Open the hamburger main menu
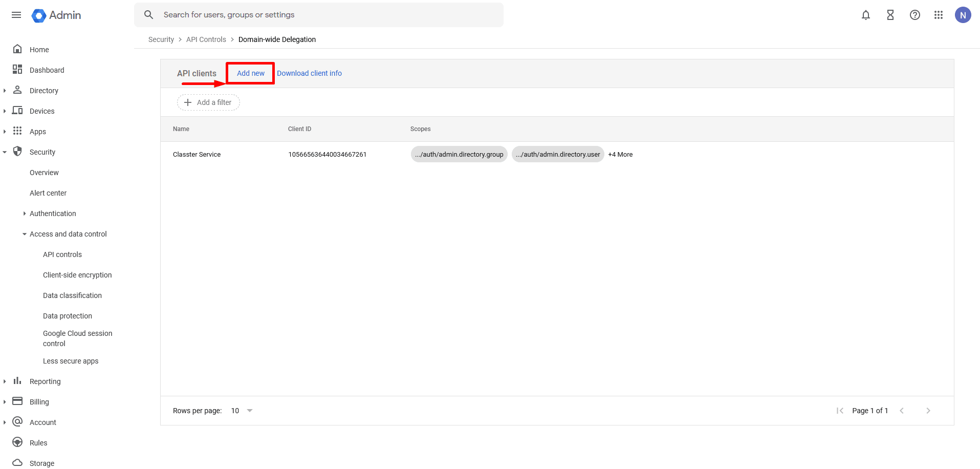Screen dimensions: 980x469 click(x=16, y=15)
